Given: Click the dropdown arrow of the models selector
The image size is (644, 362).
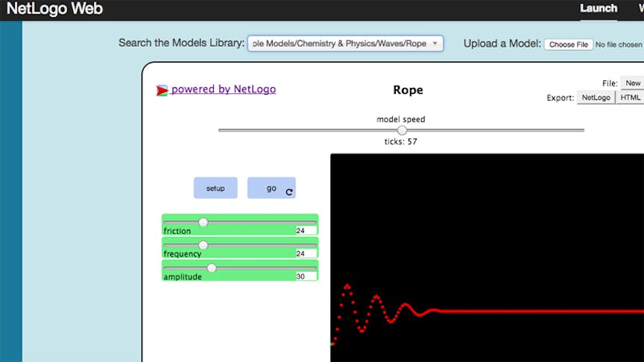Looking at the screenshot, I should point(435,44).
